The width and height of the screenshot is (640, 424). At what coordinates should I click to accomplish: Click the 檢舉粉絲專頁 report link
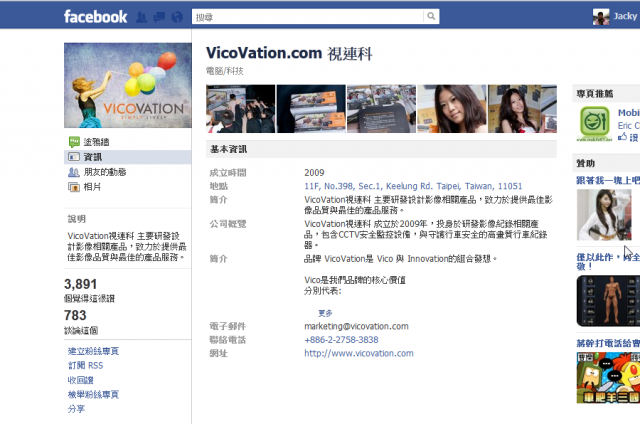click(x=93, y=394)
